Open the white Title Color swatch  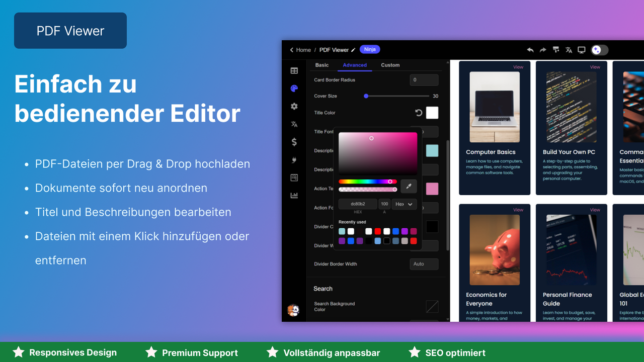(x=432, y=113)
